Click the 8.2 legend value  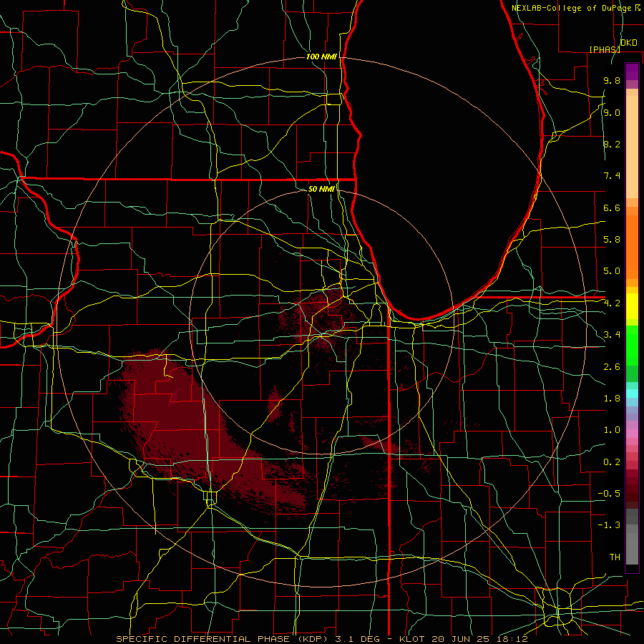click(612, 144)
